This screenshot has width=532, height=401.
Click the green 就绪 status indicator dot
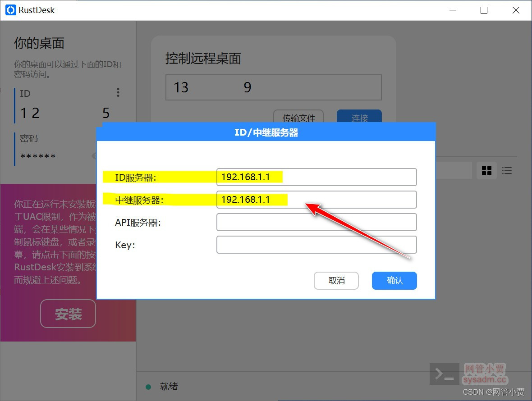[x=148, y=387]
